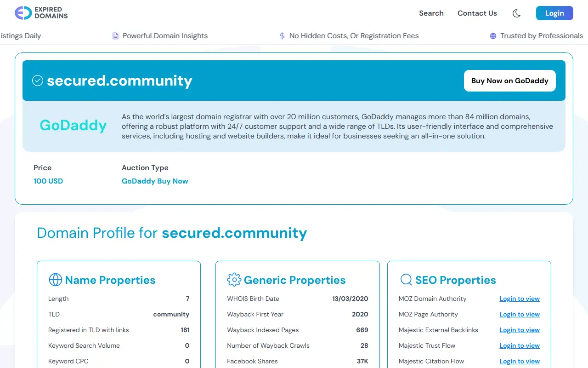Click the Keyword Search Volume label
588x368 pixels.
pyautogui.click(x=84, y=346)
